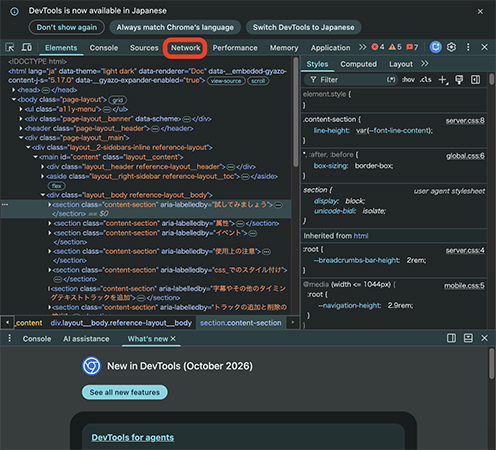This screenshot has width=496, height=450.
Task: Switch to AI assistance drawer tab
Action: [x=86, y=339]
